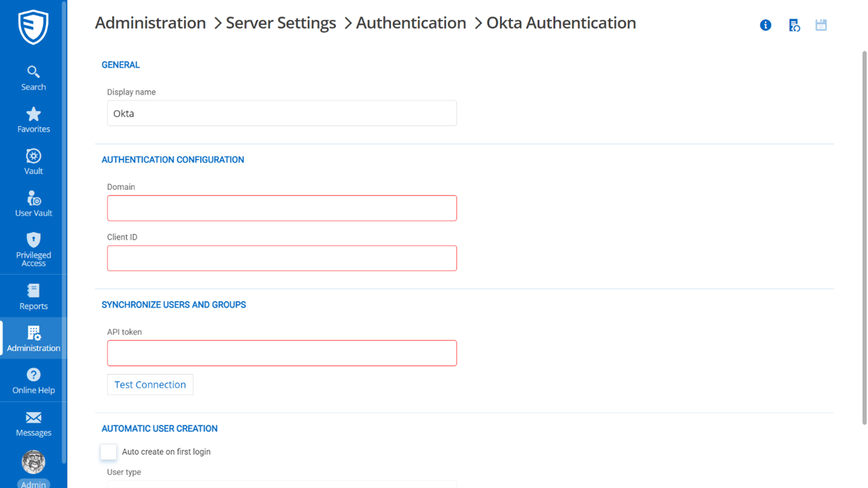The image size is (868, 488).
Task: Click the info icon in the toolbar
Action: (x=765, y=25)
